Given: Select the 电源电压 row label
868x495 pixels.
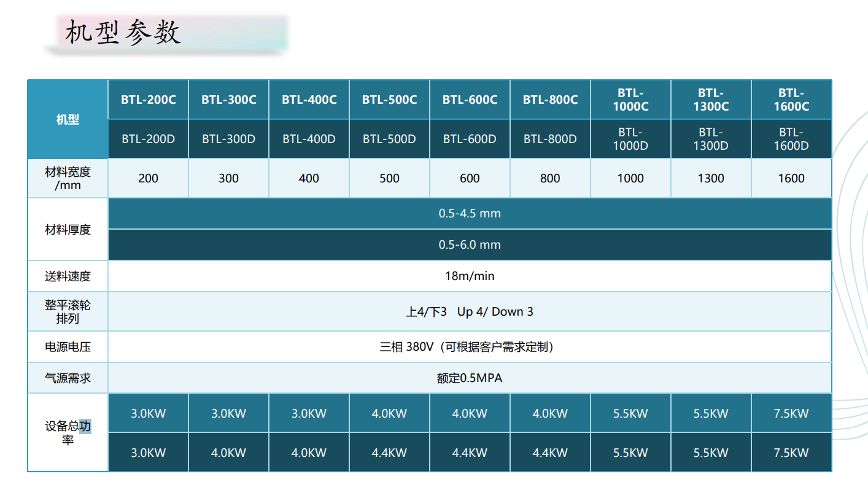Looking at the screenshot, I should pos(68,347).
